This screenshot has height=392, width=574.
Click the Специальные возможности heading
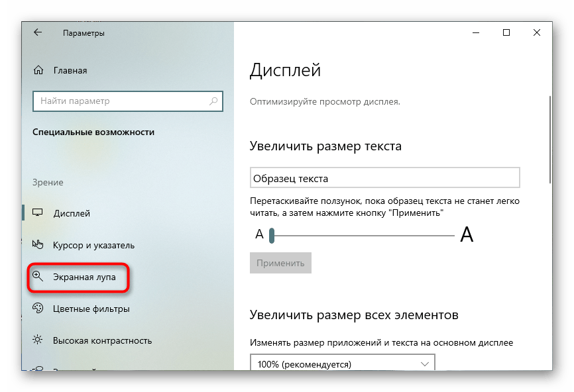[93, 132]
